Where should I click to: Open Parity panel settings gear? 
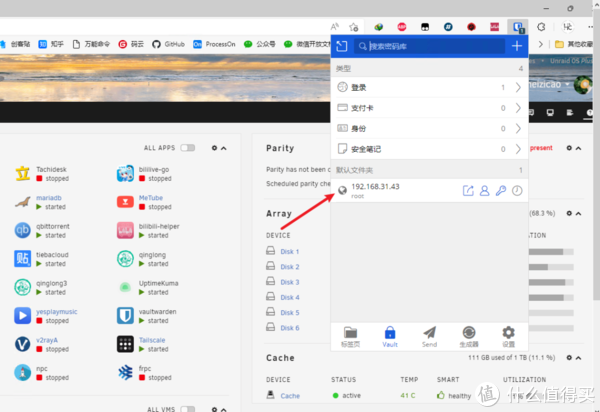point(569,148)
